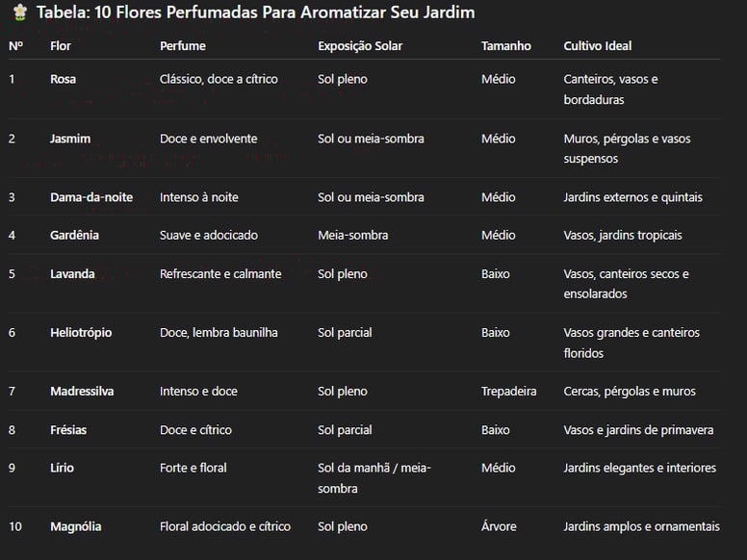747x560 pixels.
Task: Click the 'Dama-da-noite' flower name
Action: (x=91, y=197)
